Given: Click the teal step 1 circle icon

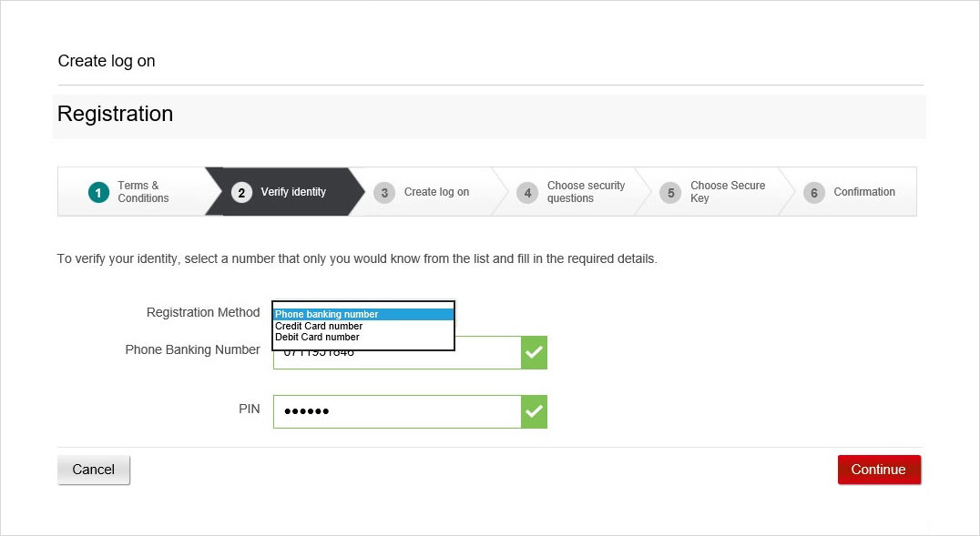Looking at the screenshot, I should [x=98, y=192].
